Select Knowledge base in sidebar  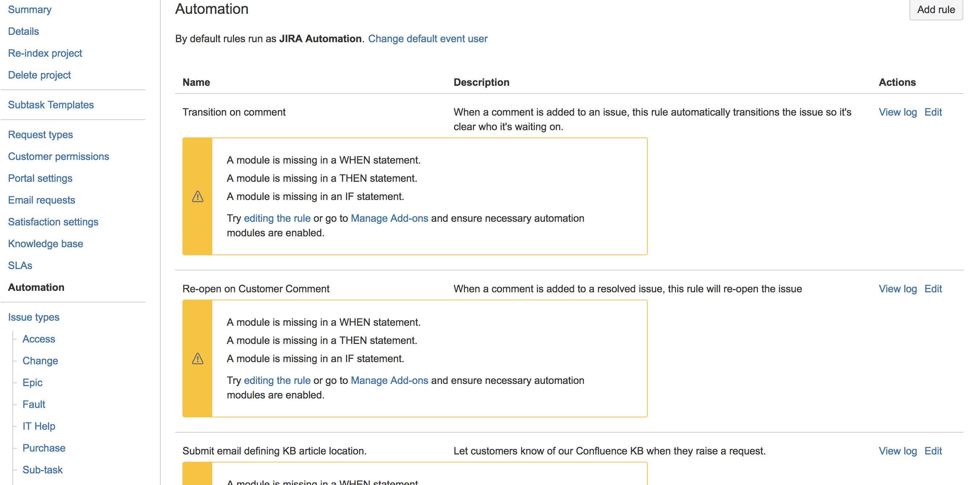(46, 244)
